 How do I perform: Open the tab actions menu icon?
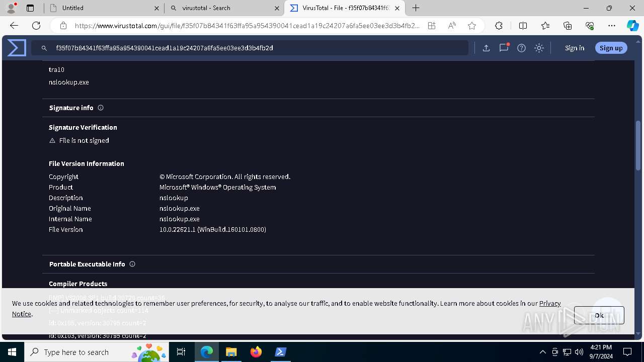(x=30, y=8)
